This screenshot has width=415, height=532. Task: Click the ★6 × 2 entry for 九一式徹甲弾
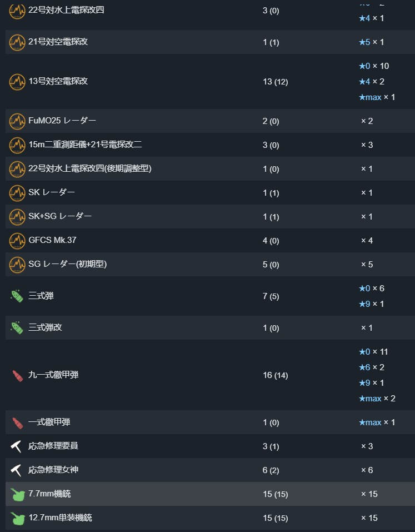[372, 367]
